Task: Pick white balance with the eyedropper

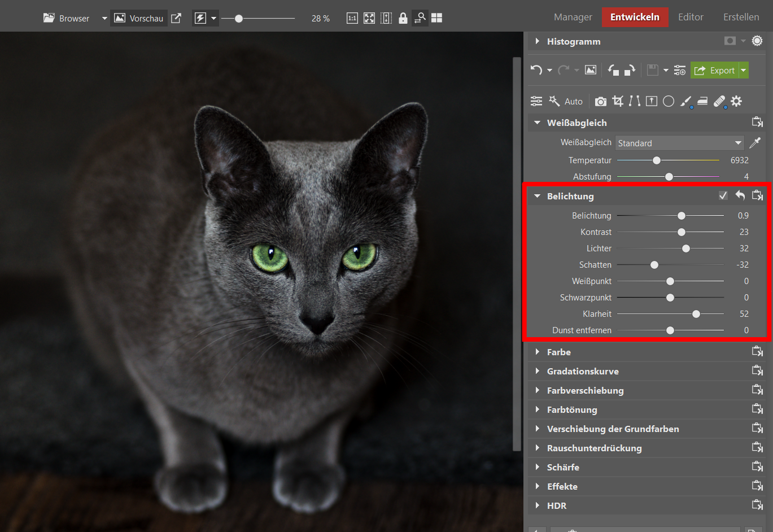Action: point(755,142)
